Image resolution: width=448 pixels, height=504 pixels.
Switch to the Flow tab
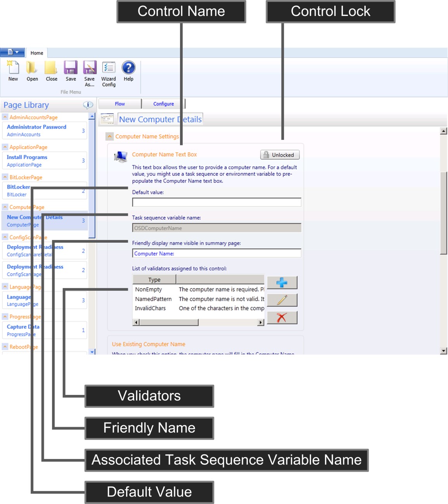pos(119,103)
